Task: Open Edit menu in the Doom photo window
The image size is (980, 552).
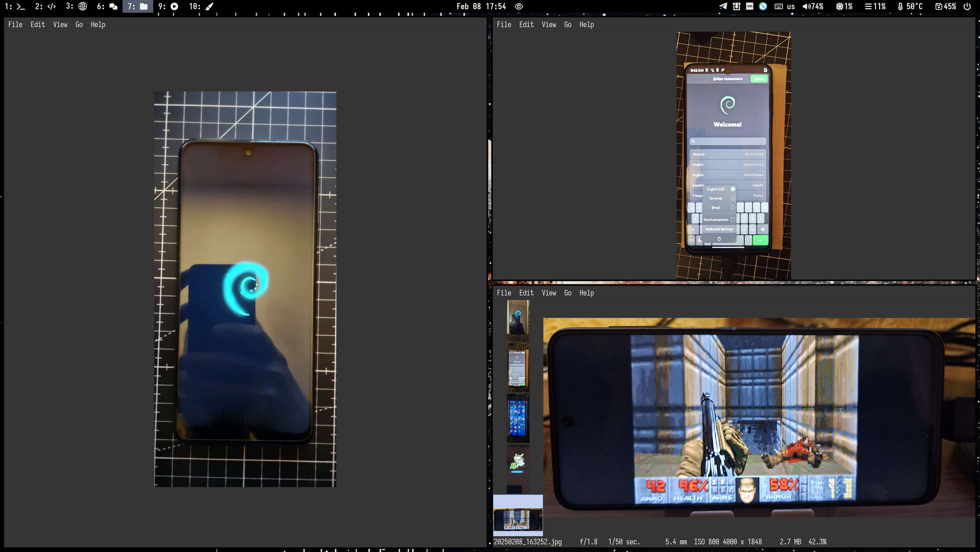Action: (x=527, y=293)
